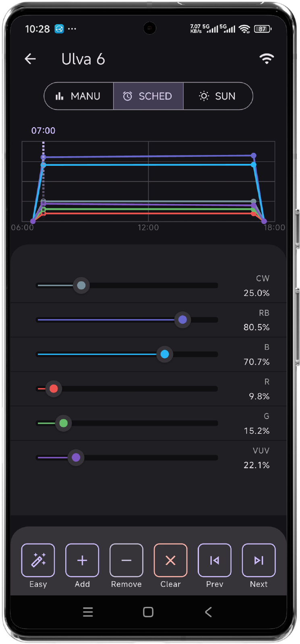This screenshot has height=644, width=300.
Task: Jump to previous schedule point
Action: (215, 560)
